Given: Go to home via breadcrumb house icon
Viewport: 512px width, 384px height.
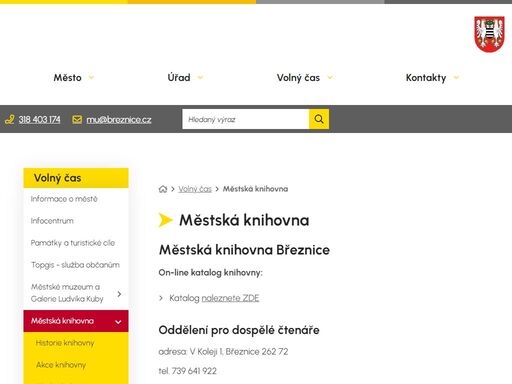Looking at the screenshot, I should pos(163,189).
